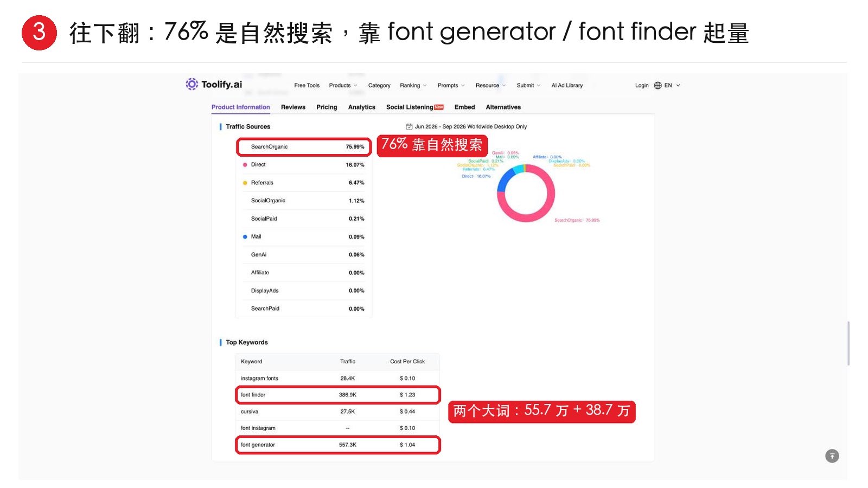Screen dimensions: 868x488
Task: Switch to the Reviews tab
Action: coord(293,107)
